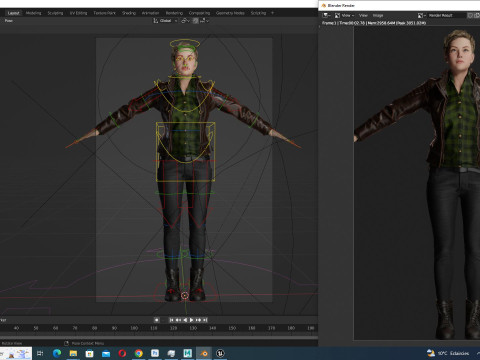The height and width of the screenshot is (360, 480).
Task: Click the 3D cursor at the character's feet
Action: coord(185,296)
